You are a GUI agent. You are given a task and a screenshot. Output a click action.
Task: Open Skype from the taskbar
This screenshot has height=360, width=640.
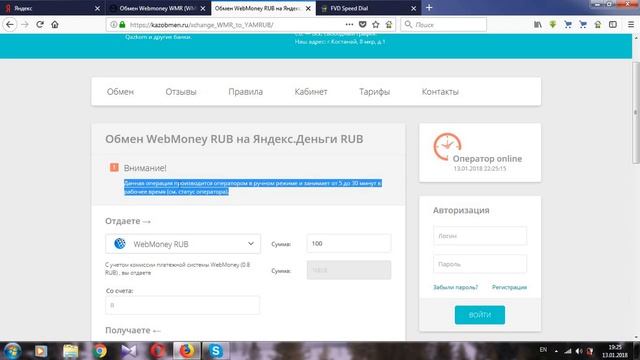click(216, 351)
